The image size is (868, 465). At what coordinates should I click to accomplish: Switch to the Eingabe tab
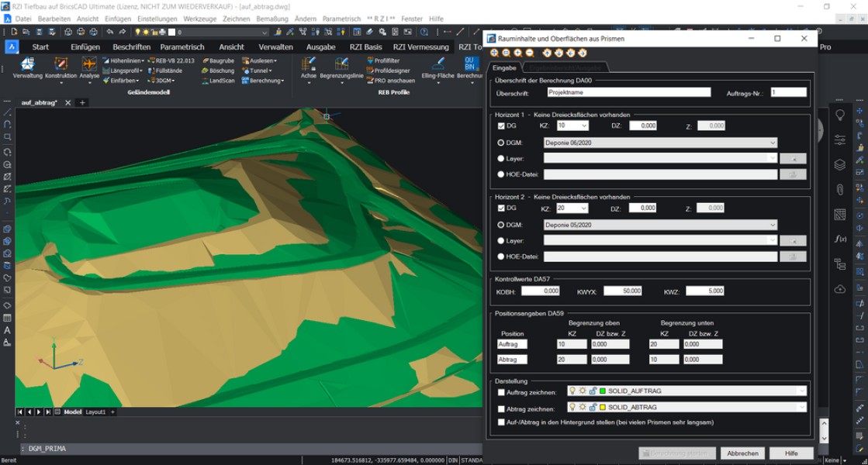[504, 67]
